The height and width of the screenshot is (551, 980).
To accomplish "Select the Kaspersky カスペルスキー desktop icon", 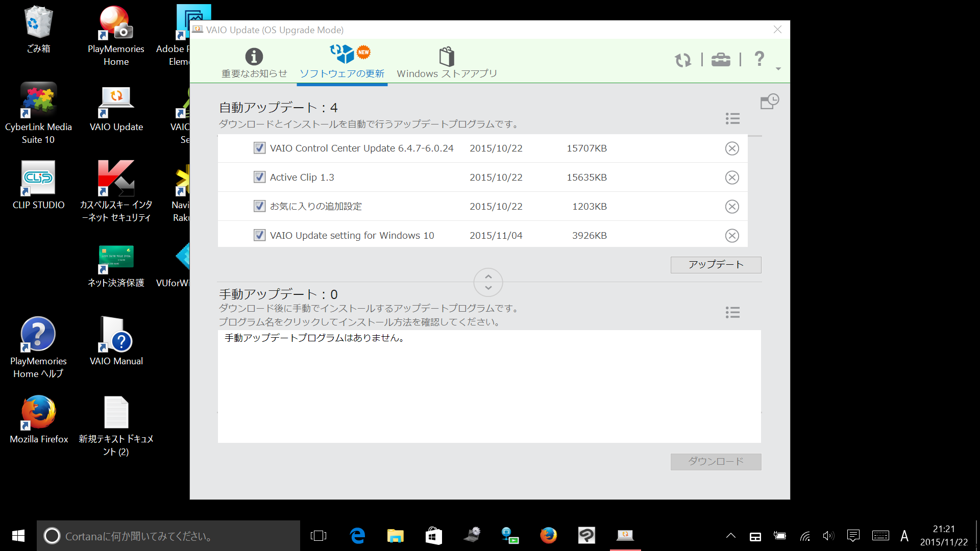I will [116, 191].
